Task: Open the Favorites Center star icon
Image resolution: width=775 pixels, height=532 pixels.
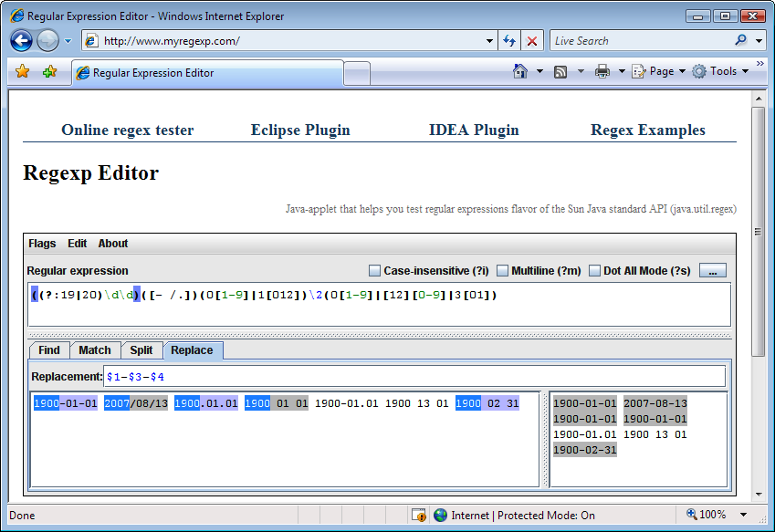Action: [x=22, y=71]
